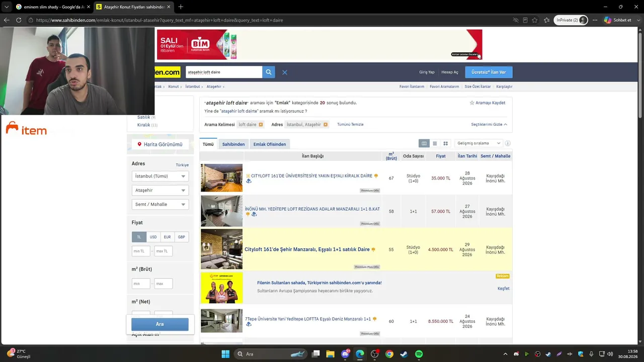
Task: Open the Gelişmiş sıralama sort dropdown
Action: click(478, 143)
